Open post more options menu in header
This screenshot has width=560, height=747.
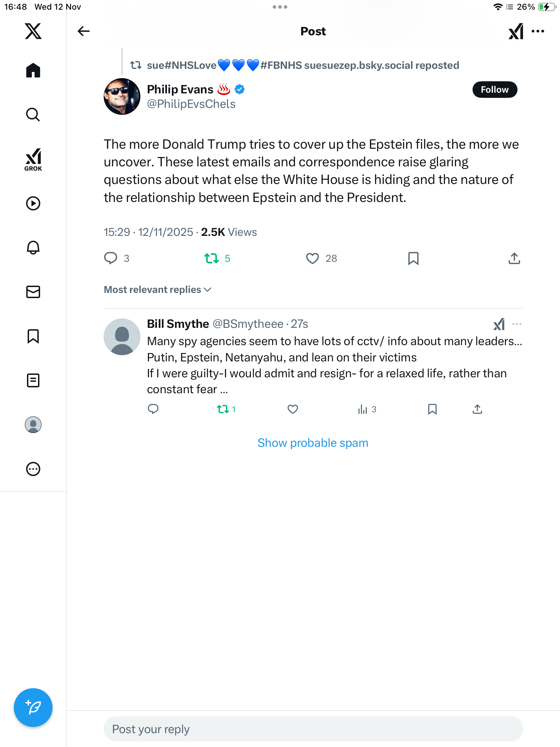538,31
